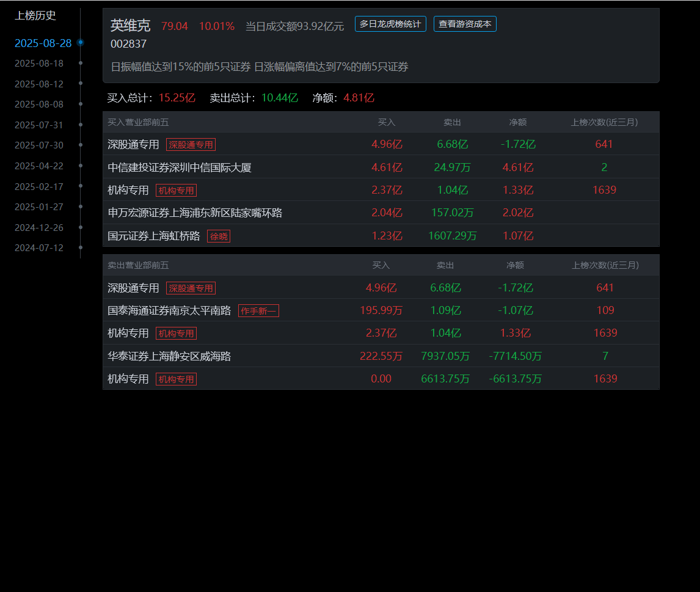Screen dimensions: 700x592
Task: Select history date 2024-07-12
Action: 39,248
